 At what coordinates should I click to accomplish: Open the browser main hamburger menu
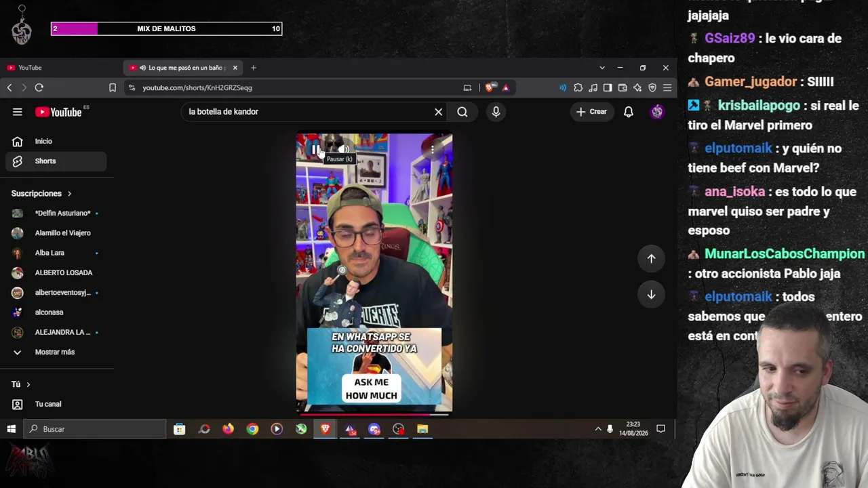667,87
